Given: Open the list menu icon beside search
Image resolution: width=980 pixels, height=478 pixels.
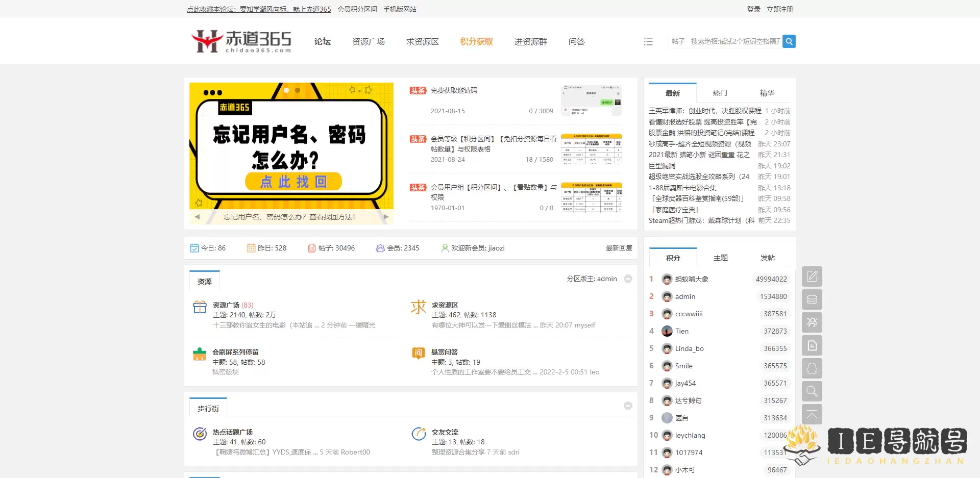Looking at the screenshot, I should pos(648,41).
